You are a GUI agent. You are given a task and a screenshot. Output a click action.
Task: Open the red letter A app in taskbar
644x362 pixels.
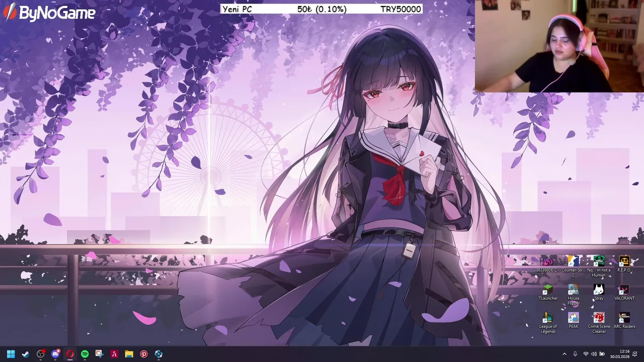pos(114,354)
